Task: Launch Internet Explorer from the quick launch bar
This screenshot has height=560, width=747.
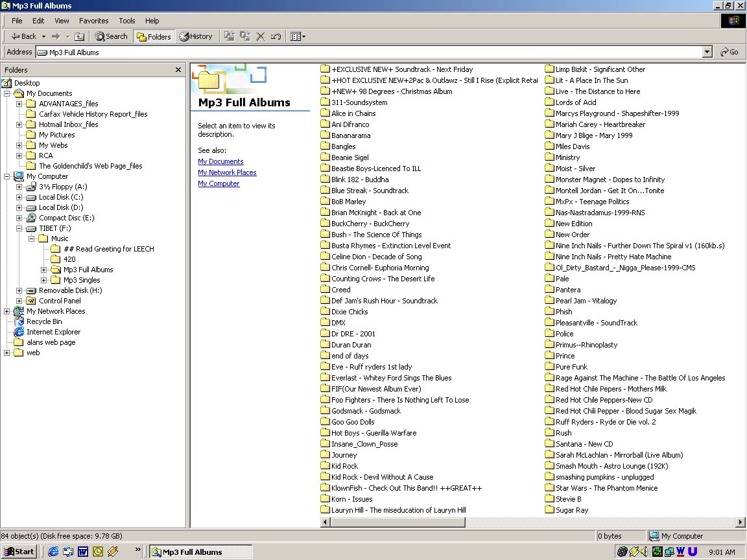Action: coord(53,552)
